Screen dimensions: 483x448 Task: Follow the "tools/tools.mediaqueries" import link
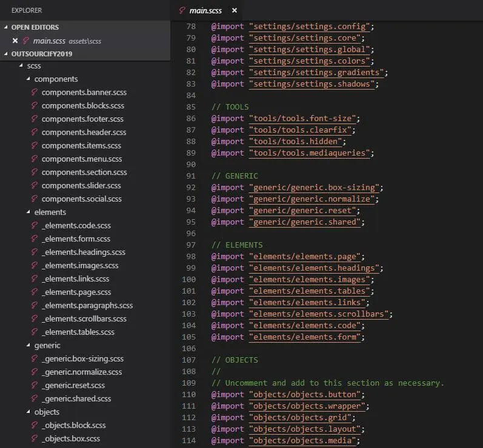[309, 153]
